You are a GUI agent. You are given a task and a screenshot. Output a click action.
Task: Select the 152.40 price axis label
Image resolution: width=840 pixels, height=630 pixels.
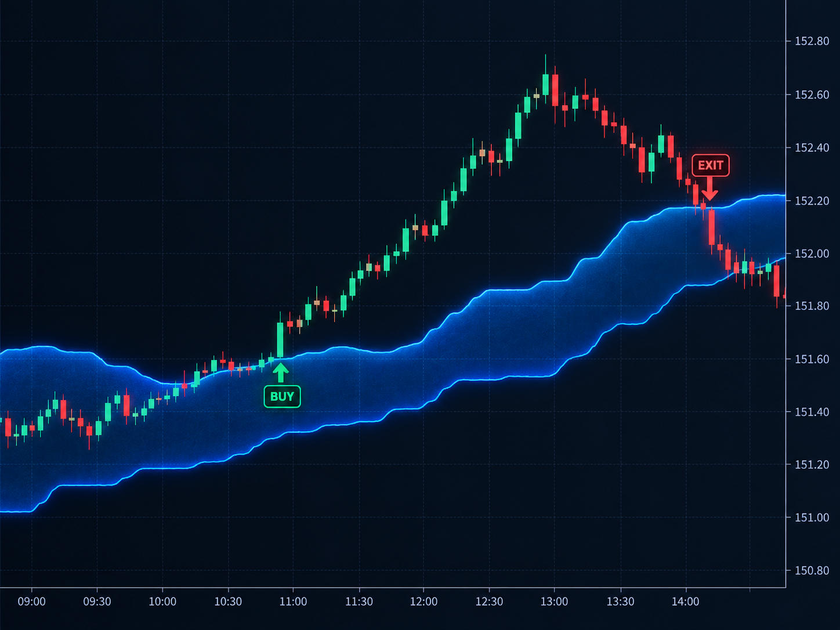[812, 148]
